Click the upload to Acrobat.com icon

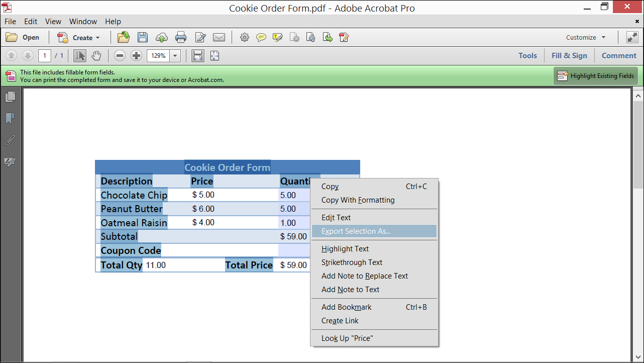point(161,37)
